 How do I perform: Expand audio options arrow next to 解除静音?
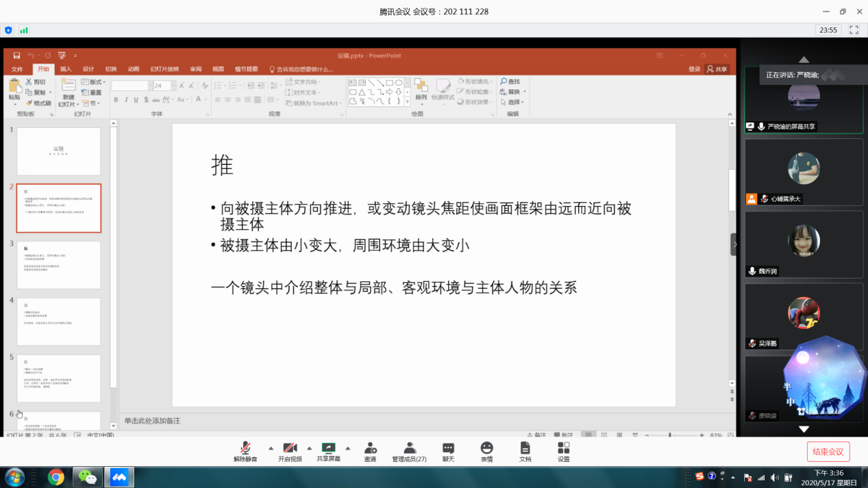[x=271, y=448]
